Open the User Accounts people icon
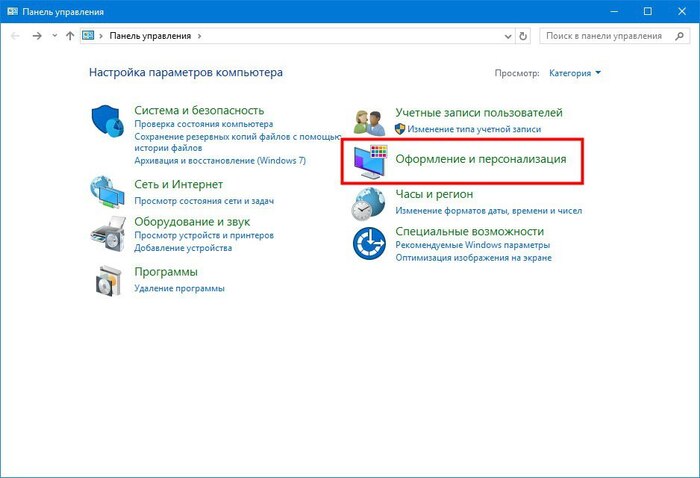700x478 pixels. 369,123
